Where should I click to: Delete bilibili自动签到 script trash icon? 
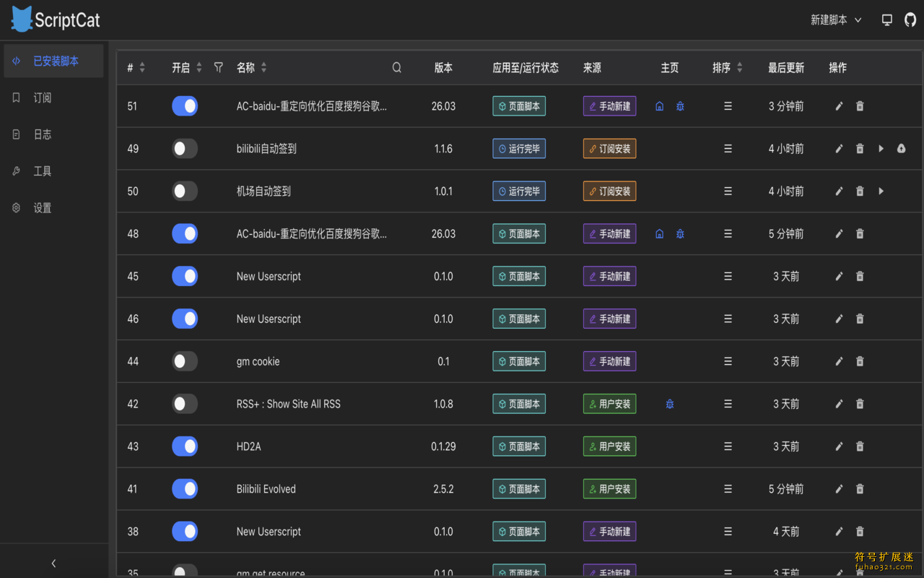point(860,149)
